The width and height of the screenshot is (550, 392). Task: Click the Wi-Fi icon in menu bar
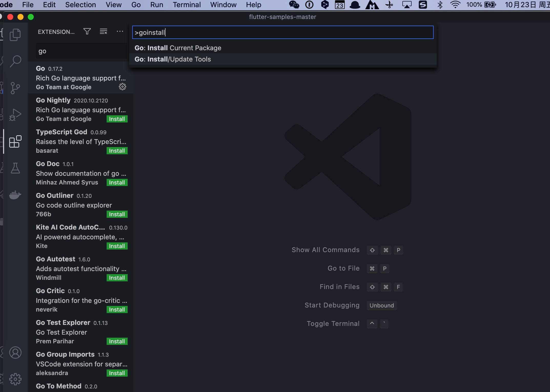455,5
